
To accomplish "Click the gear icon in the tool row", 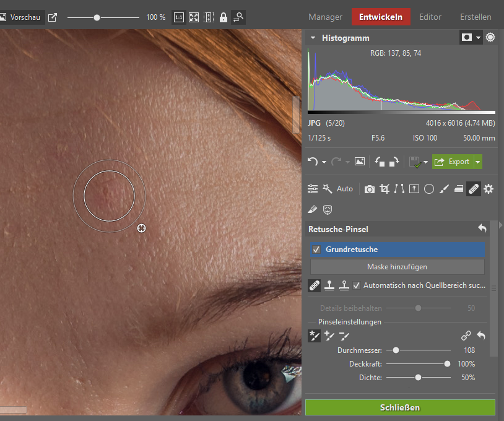I will pyautogui.click(x=489, y=189).
